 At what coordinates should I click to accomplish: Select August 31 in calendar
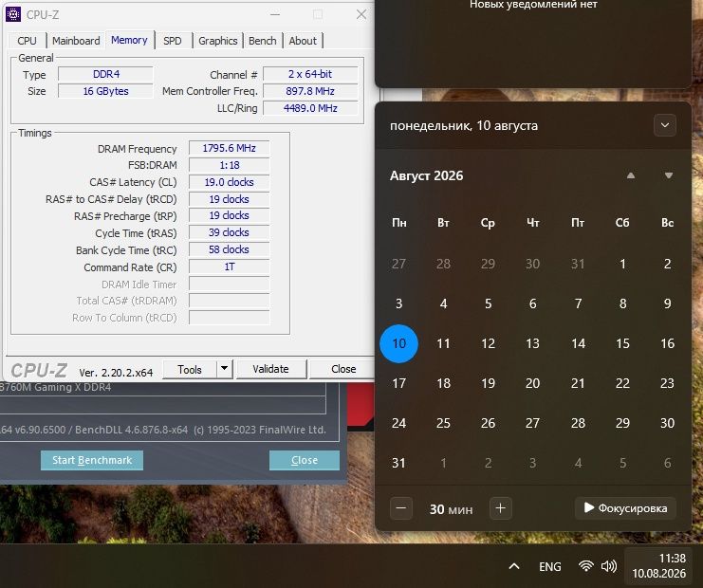coord(399,463)
